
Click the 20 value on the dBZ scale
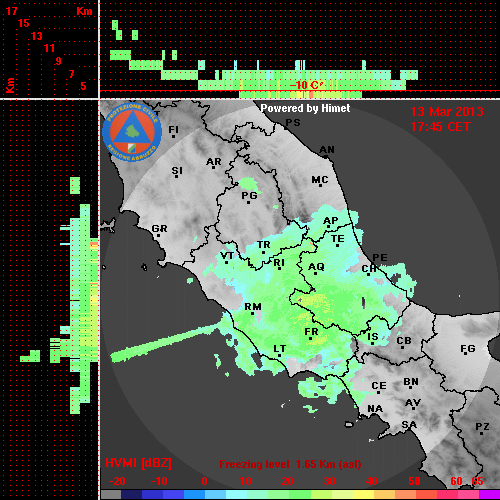(x=287, y=481)
